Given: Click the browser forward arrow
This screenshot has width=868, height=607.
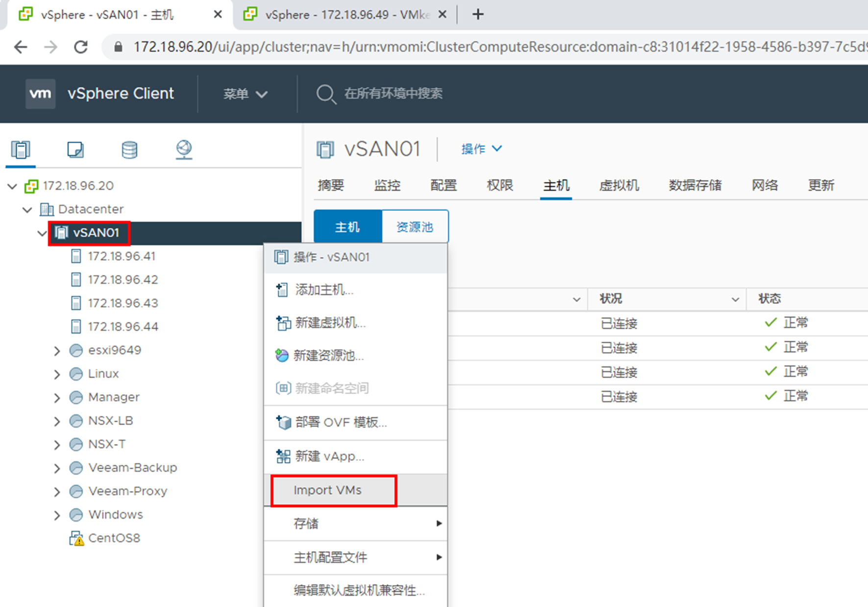Looking at the screenshot, I should (x=50, y=47).
